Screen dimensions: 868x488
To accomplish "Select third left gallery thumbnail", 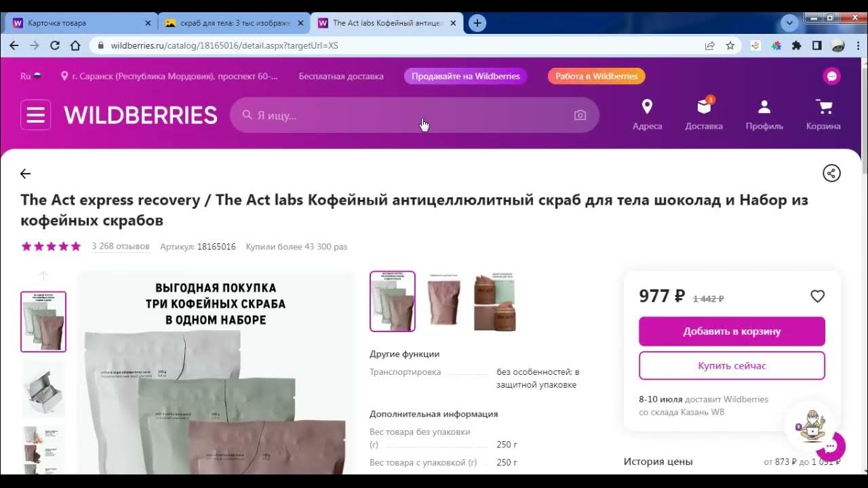I will tap(43, 450).
